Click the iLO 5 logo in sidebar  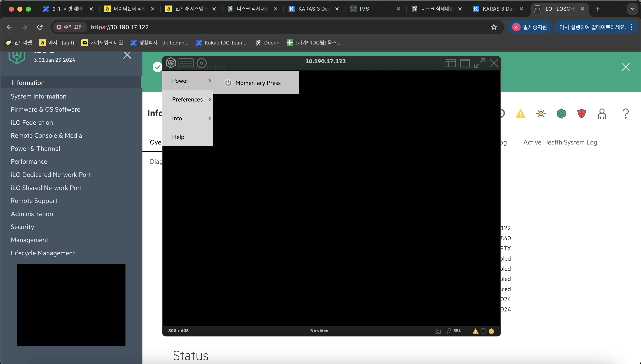17,57
